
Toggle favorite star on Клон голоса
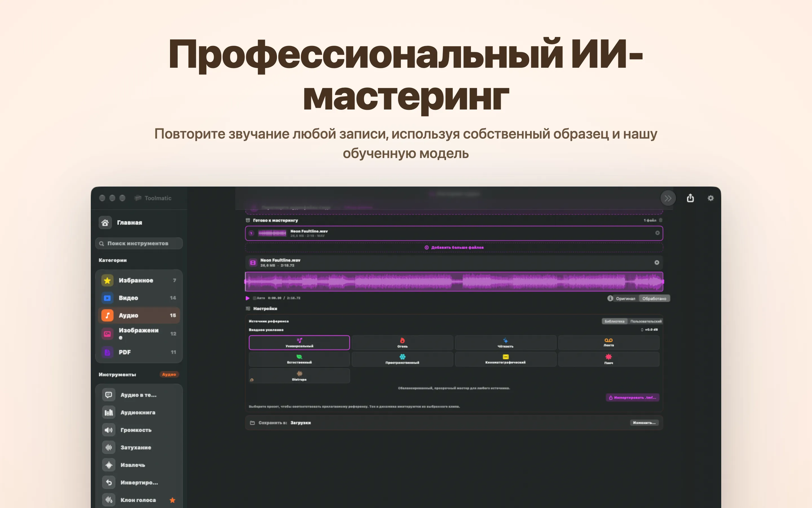coord(173,500)
